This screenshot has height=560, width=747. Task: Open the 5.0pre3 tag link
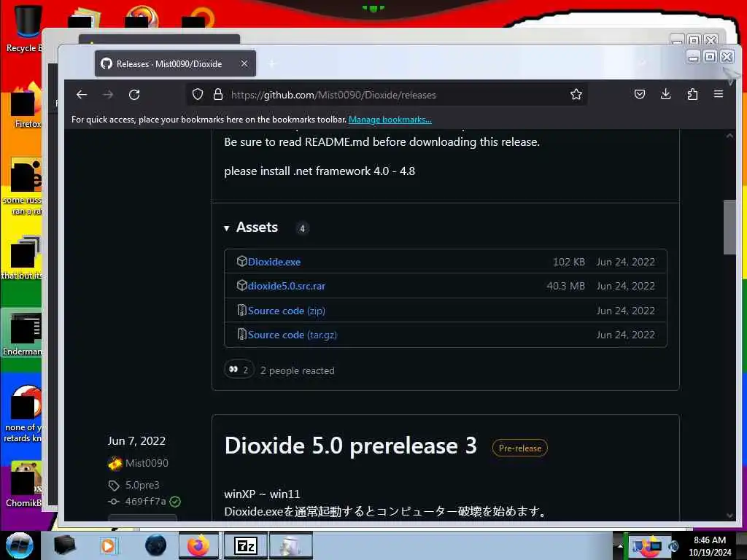coord(142,485)
